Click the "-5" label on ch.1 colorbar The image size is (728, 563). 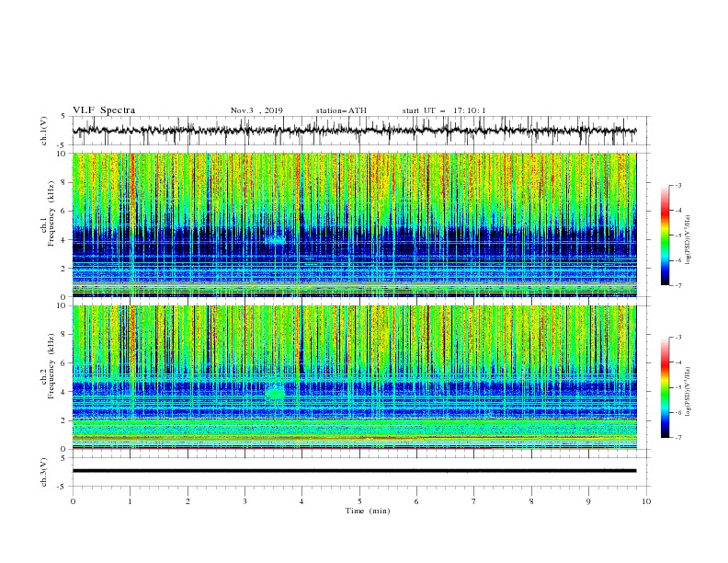(x=678, y=236)
